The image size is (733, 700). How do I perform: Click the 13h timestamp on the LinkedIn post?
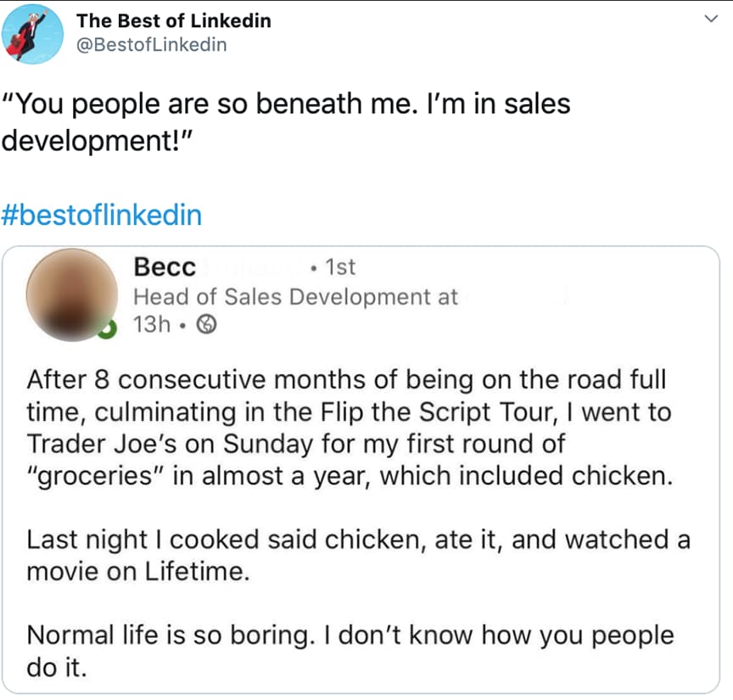click(153, 323)
